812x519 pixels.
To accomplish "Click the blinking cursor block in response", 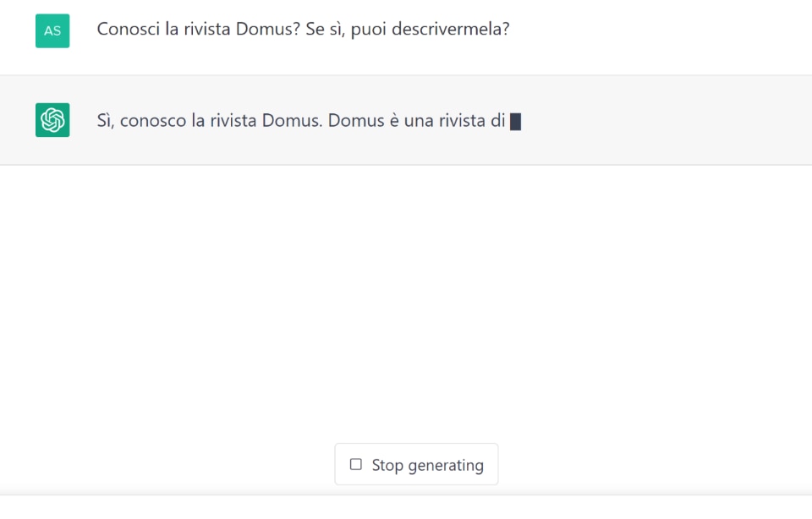I will pos(515,121).
